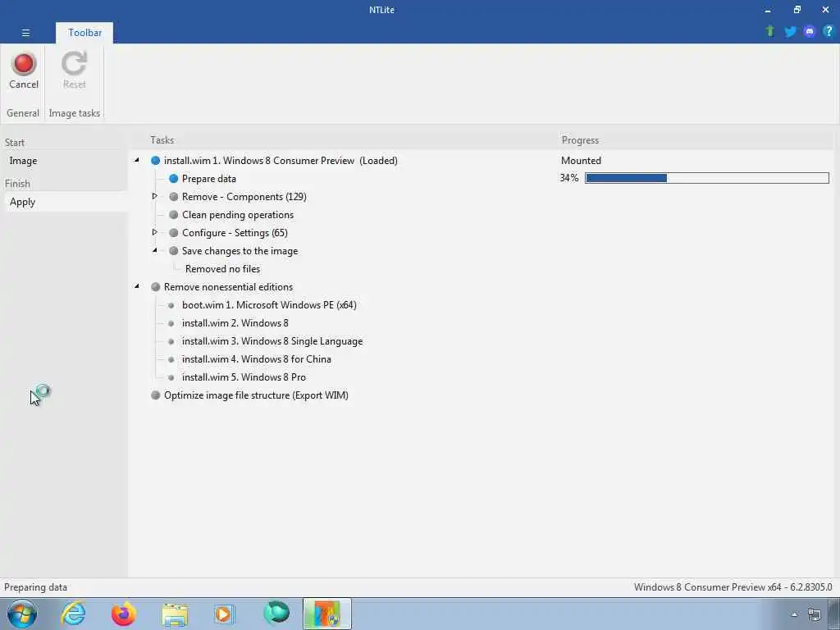Click small dot beside boot.wim 1

click(x=171, y=305)
